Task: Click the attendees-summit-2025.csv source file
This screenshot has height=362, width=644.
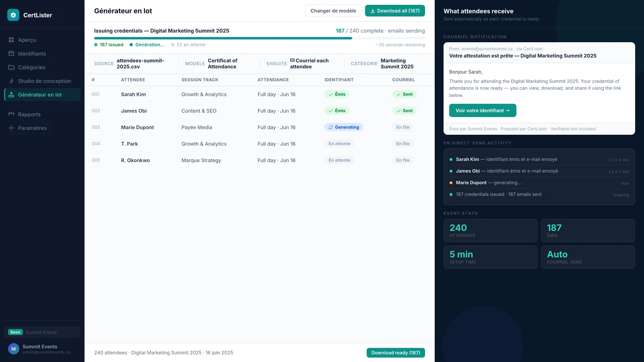Action: [x=140, y=64]
